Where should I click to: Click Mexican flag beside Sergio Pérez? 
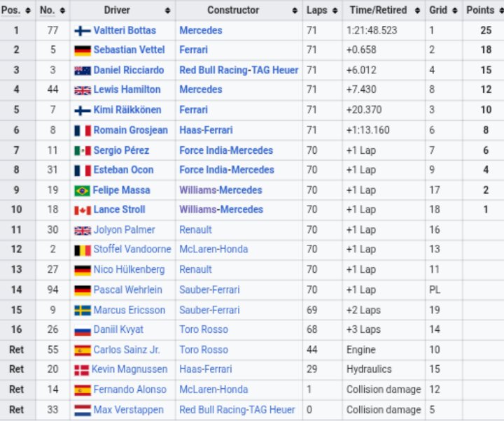[83, 150]
